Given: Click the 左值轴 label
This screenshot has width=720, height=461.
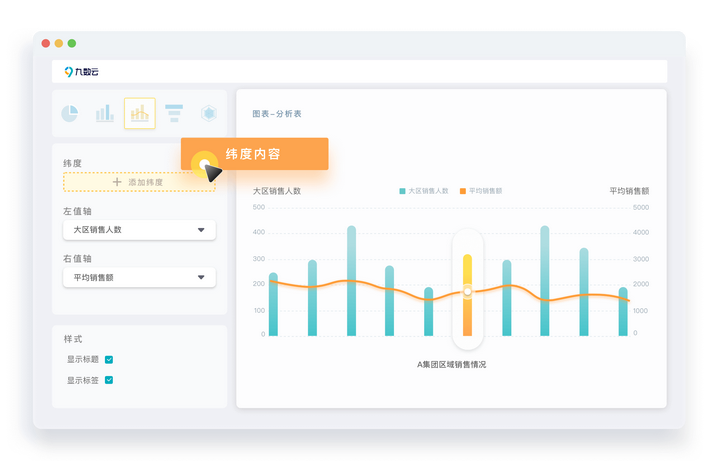Looking at the screenshot, I should click(77, 211).
